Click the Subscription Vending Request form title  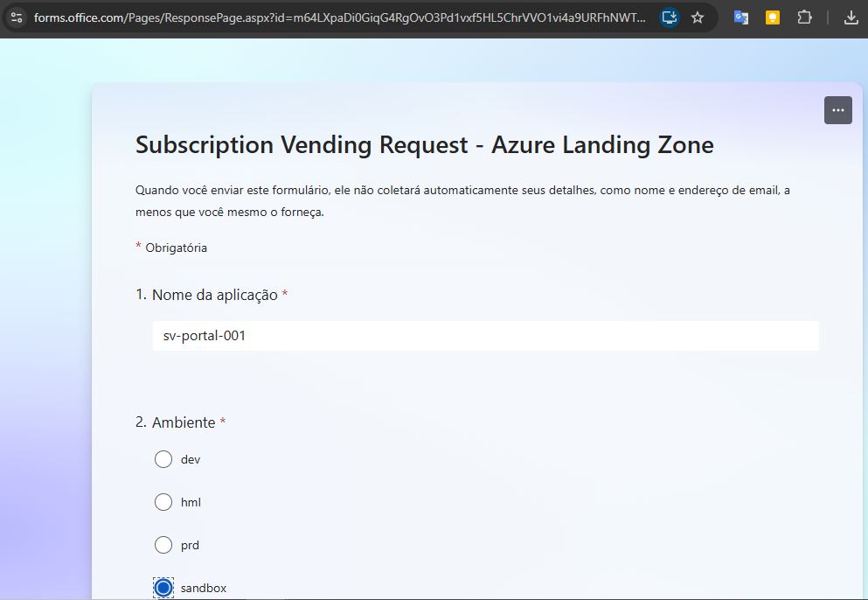click(x=425, y=145)
